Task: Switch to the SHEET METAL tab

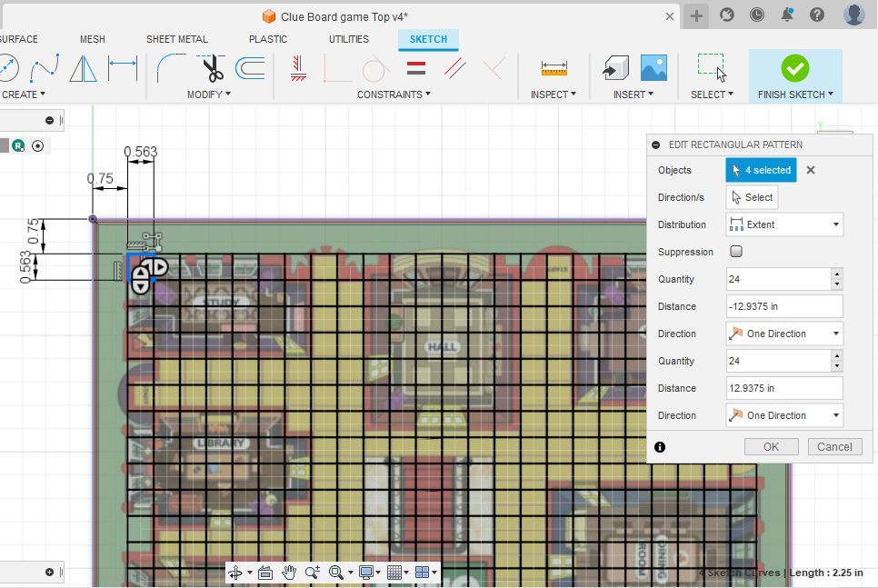Action: click(x=177, y=39)
